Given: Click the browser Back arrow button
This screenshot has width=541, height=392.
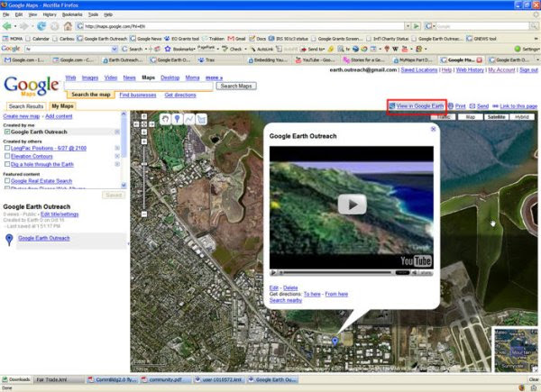Looking at the screenshot, I should pos(6,26).
